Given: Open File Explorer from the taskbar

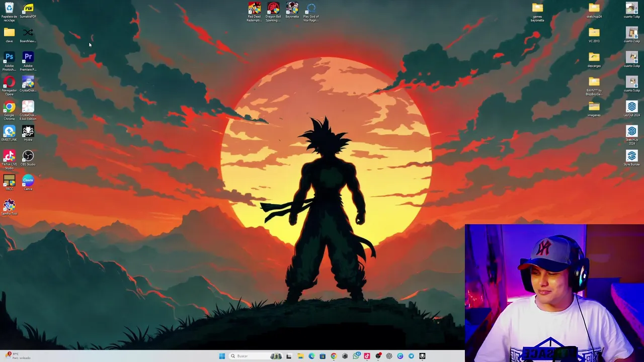Looking at the screenshot, I should [300, 356].
